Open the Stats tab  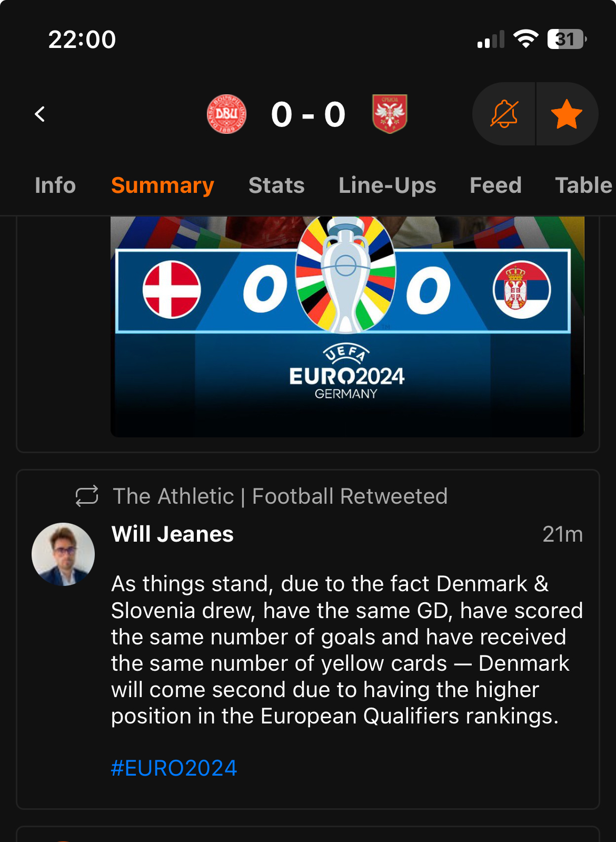276,185
